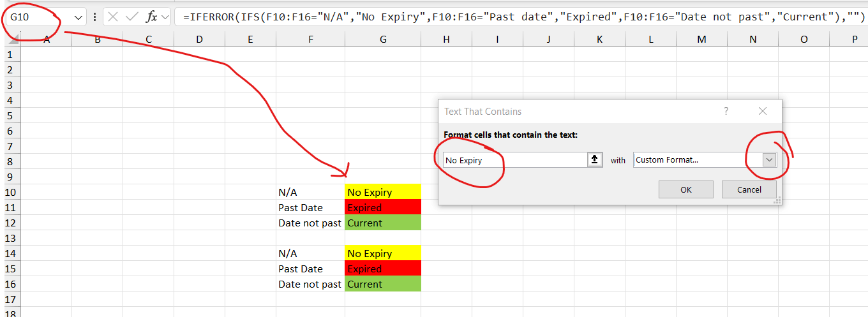
Task: Click green cell G16 Current
Action: click(x=383, y=284)
